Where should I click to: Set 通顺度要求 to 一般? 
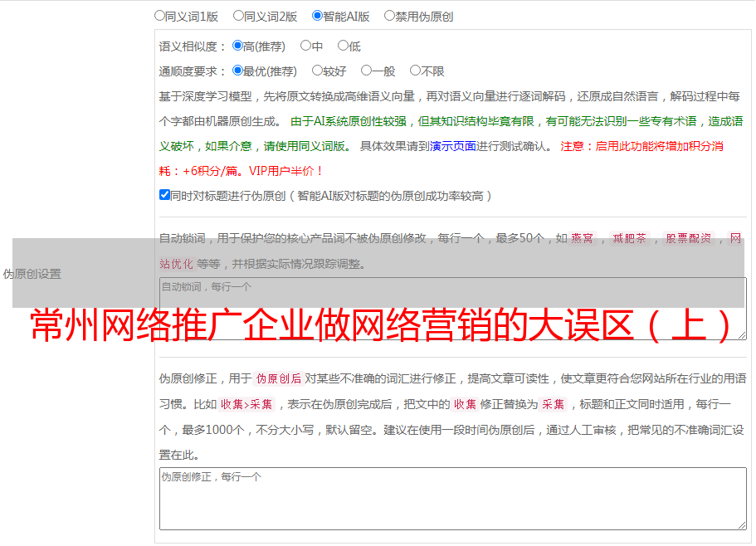pos(366,71)
